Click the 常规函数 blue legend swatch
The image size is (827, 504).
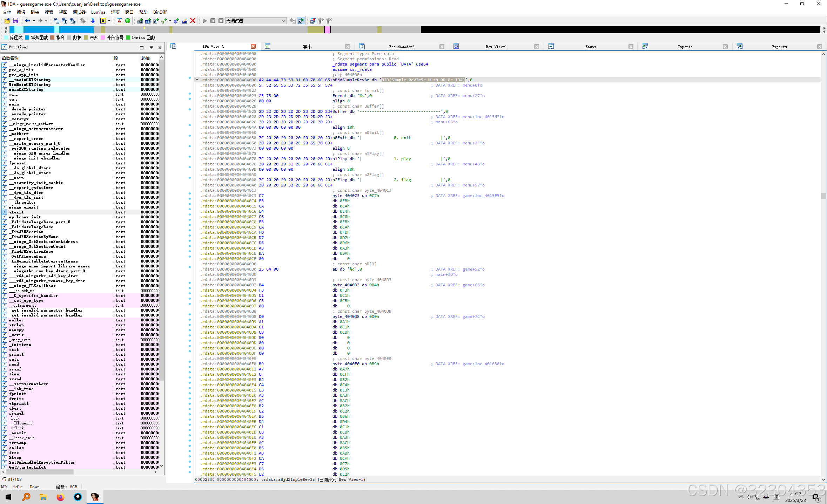point(27,38)
